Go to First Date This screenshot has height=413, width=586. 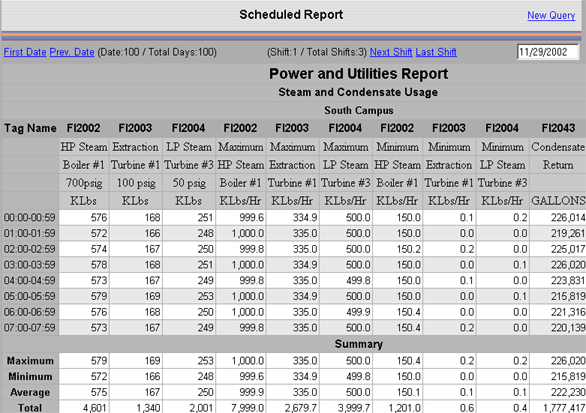tap(25, 52)
